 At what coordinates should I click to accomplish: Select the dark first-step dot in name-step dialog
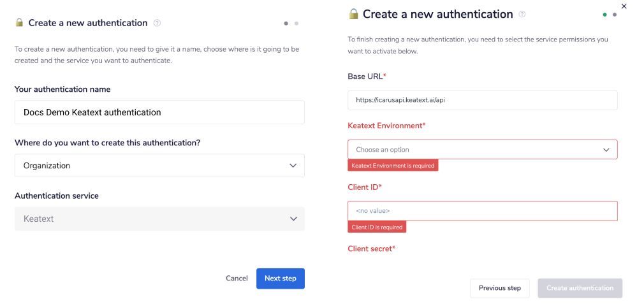[286, 24]
